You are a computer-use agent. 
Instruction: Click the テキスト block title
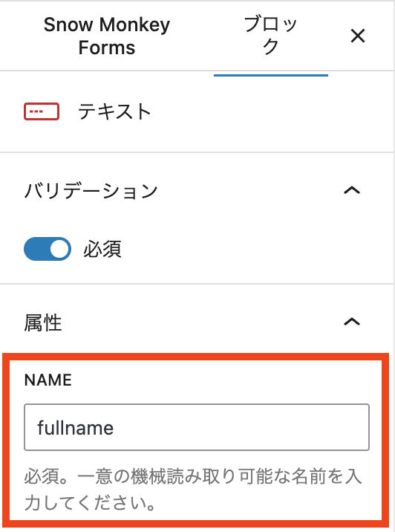114,111
